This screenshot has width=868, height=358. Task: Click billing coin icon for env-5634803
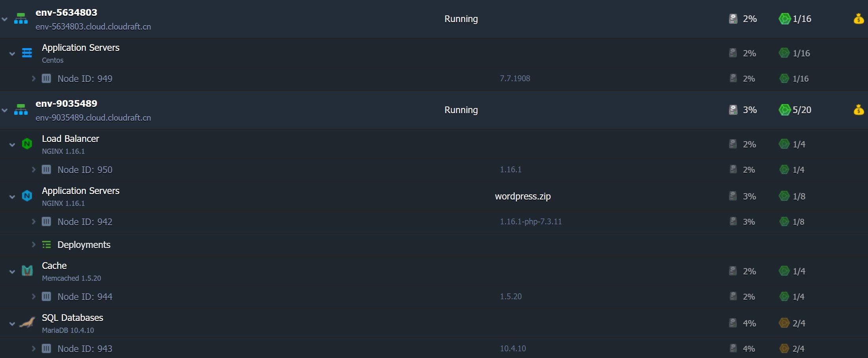[x=859, y=19]
